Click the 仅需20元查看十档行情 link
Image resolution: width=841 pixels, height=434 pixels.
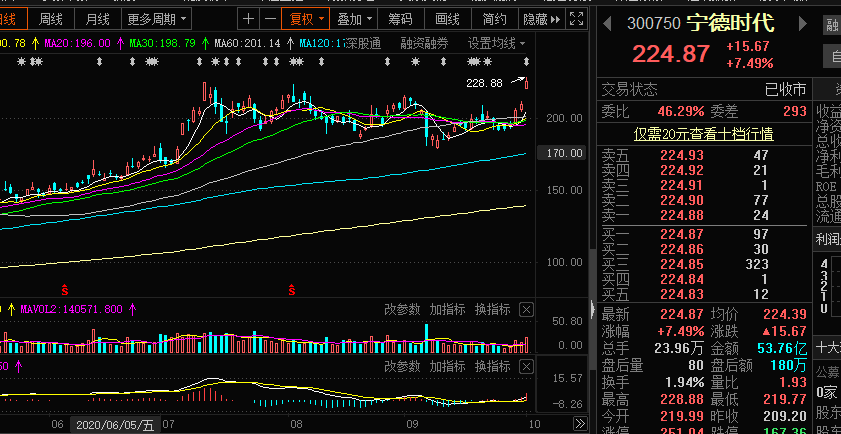[703, 133]
